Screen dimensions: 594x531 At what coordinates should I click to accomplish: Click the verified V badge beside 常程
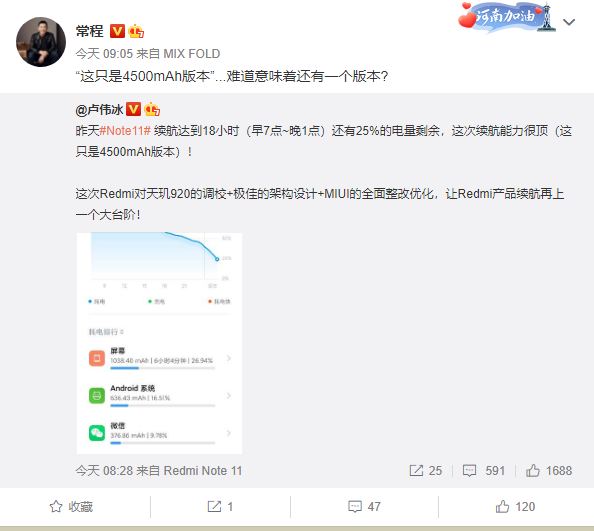[117, 31]
